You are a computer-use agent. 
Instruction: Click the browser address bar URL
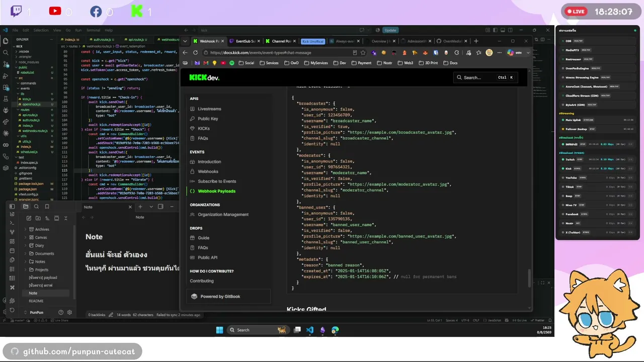261,52
